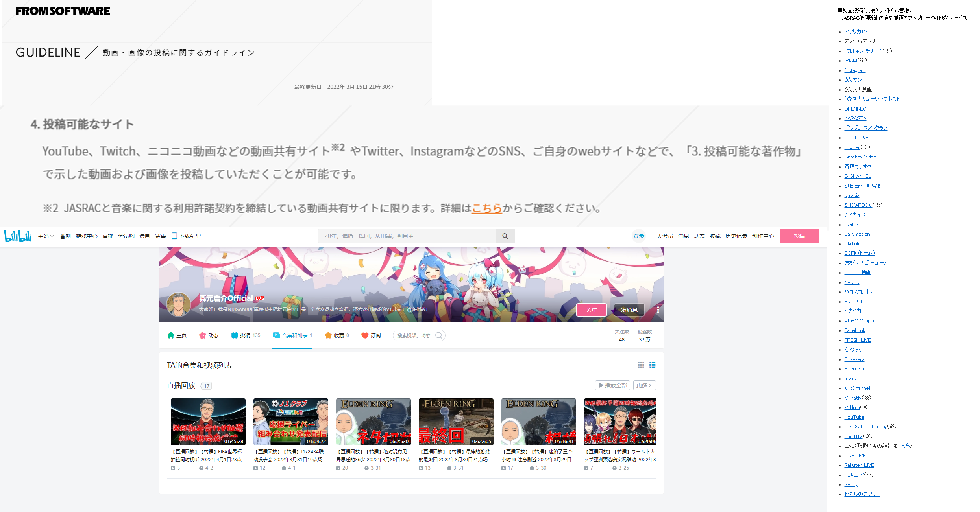Viewport: 980px width, 512px height.
Task: Open the 订阅 heart tab
Action: click(x=371, y=335)
